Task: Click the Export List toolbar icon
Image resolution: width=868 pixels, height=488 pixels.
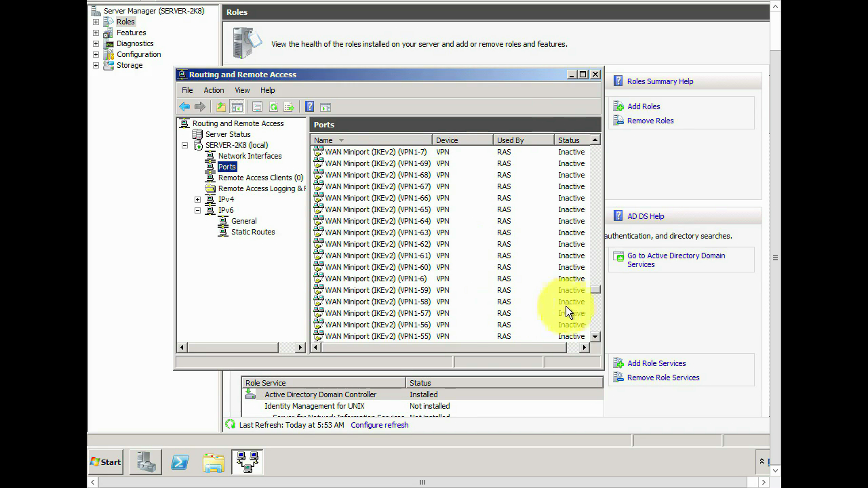Action: click(x=289, y=107)
